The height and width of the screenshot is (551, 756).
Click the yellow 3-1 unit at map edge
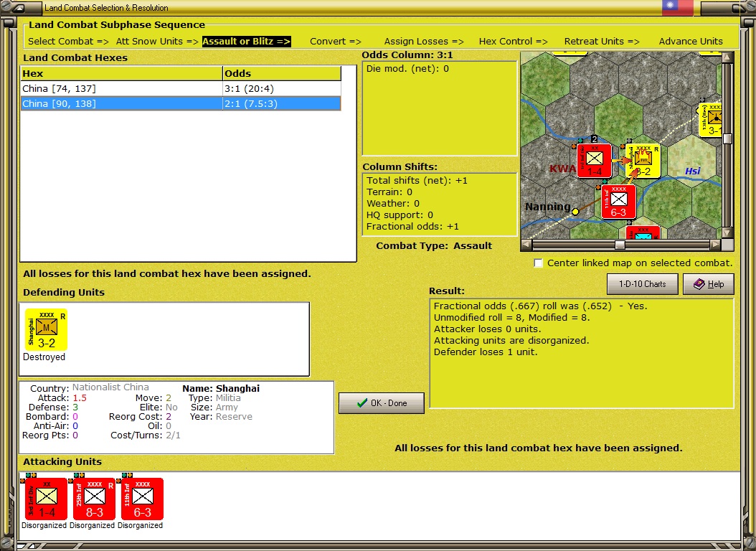tap(711, 120)
